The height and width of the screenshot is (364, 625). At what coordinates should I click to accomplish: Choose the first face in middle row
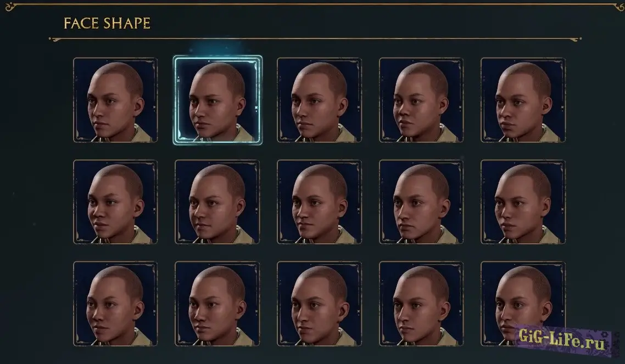pyautogui.click(x=115, y=202)
